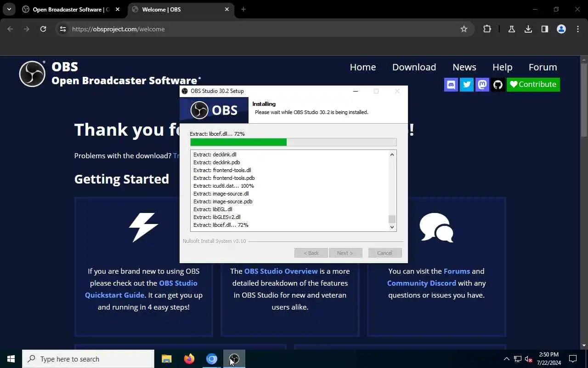Screen dimensions: 588x368
Task: Open the Discord social icon
Action: click(451, 84)
